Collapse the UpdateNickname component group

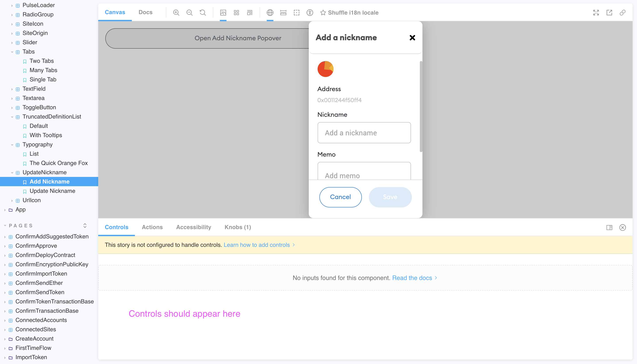pos(12,172)
